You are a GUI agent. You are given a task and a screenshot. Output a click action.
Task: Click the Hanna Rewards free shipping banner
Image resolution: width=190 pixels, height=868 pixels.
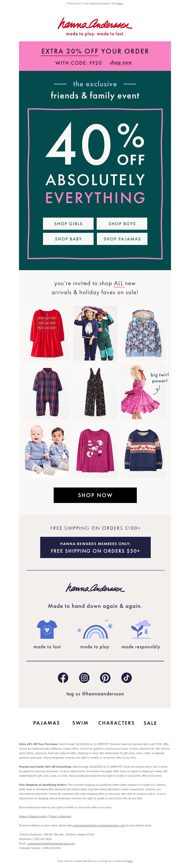[x=95, y=548]
